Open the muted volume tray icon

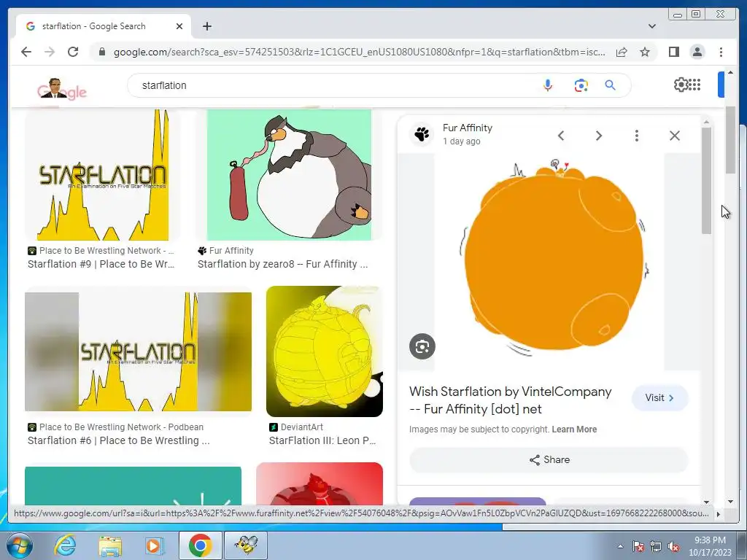[x=673, y=547]
